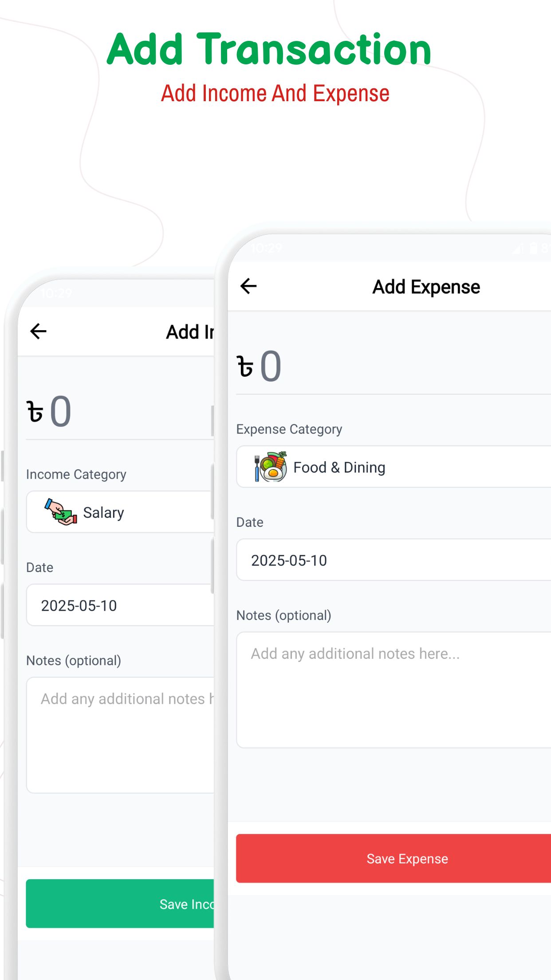Click the Add Expense screen title

[x=426, y=287]
